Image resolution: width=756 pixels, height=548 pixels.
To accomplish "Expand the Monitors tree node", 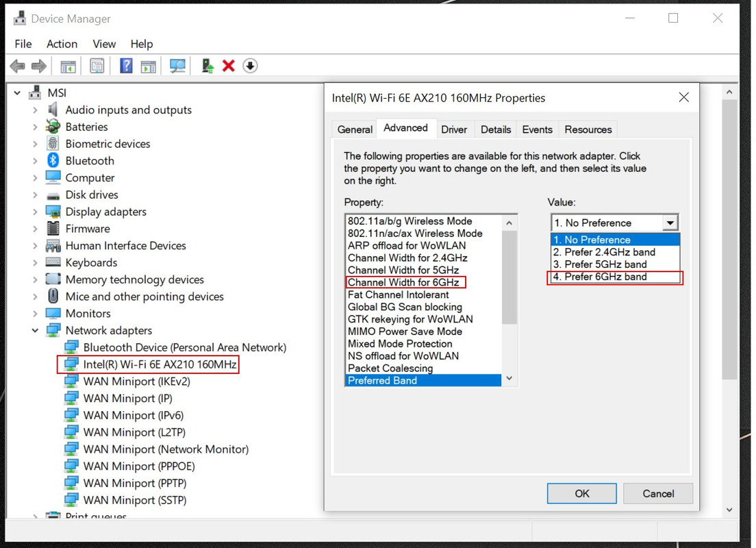I will (35, 314).
